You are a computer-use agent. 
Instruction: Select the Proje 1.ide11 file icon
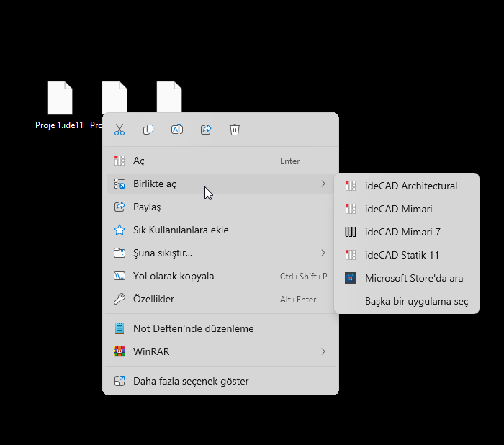click(x=60, y=98)
